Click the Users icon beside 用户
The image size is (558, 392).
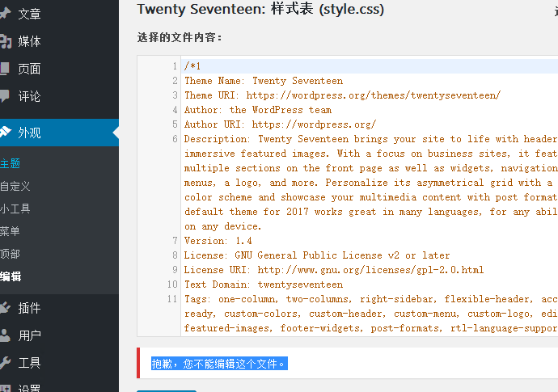click(5, 335)
